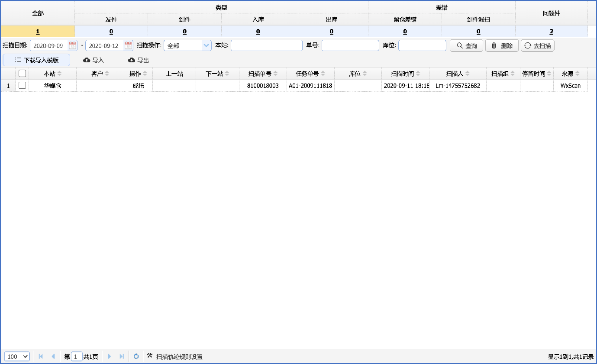
Task: Select the 留仓差错 count of 0
Action: tap(405, 32)
